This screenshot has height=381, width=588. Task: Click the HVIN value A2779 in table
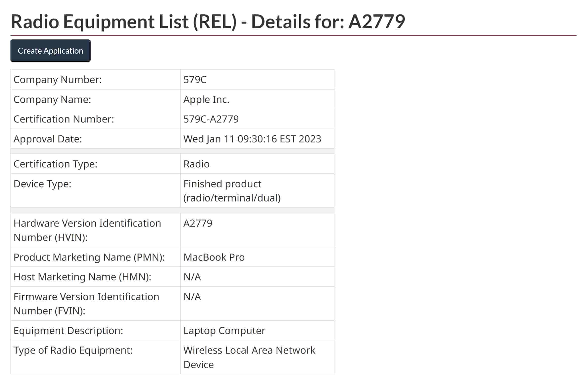tap(198, 223)
